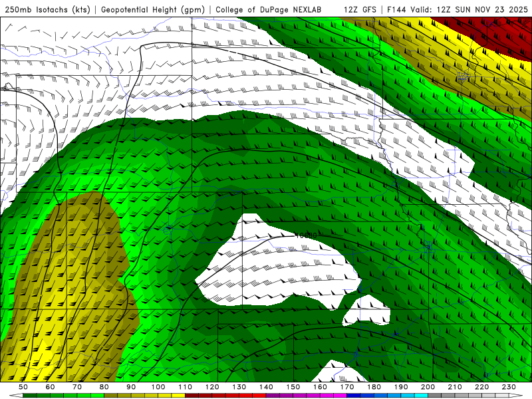The image size is (532, 399).
Task: Click the 190 value on the legend scale
Action: click(401, 387)
